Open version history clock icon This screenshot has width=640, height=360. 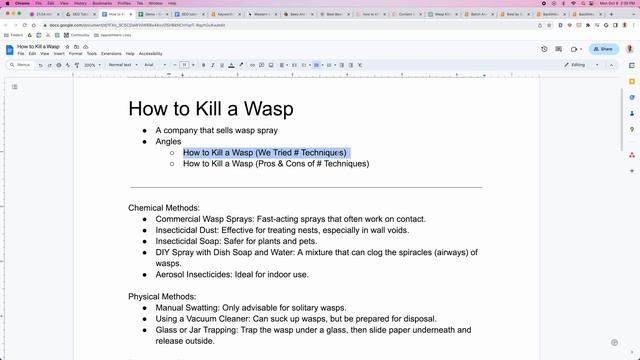(x=544, y=49)
